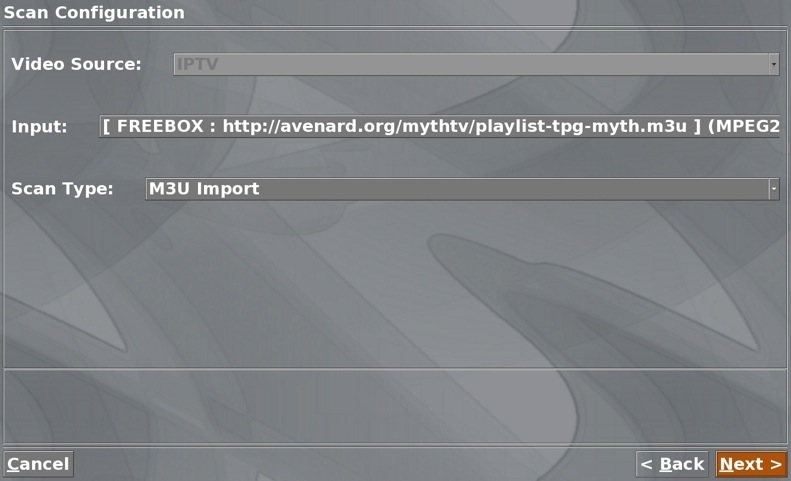The height and width of the screenshot is (481, 791).
Task: Click the FREEBOX name in the Input field
Action: [x=160, y=126]
